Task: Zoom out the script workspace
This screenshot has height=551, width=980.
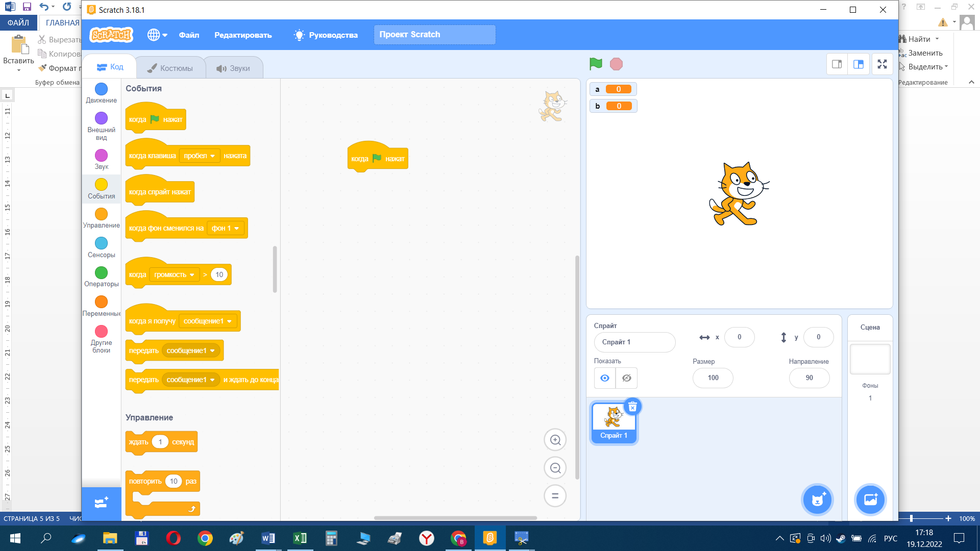Action: click(x=555, y=468)
